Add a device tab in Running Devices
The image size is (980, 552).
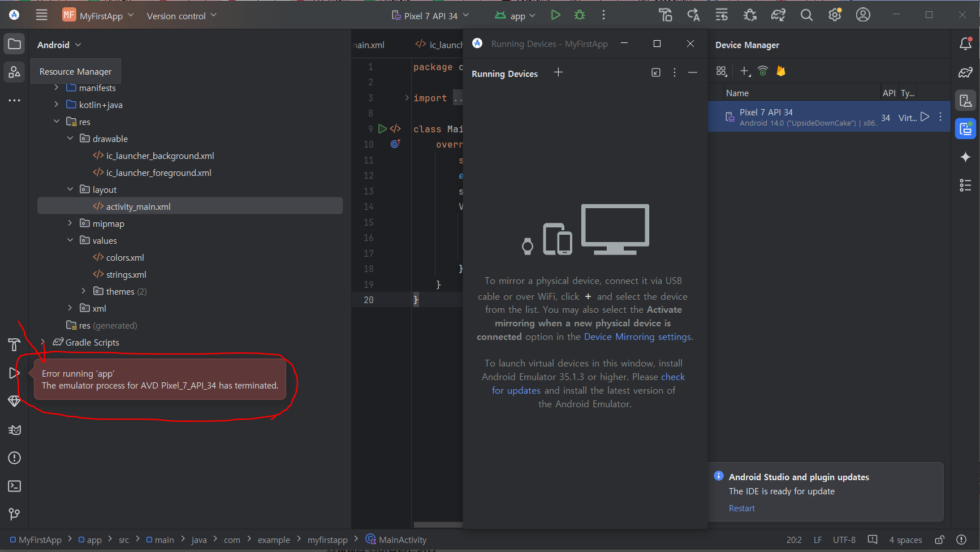pos(558,72)
